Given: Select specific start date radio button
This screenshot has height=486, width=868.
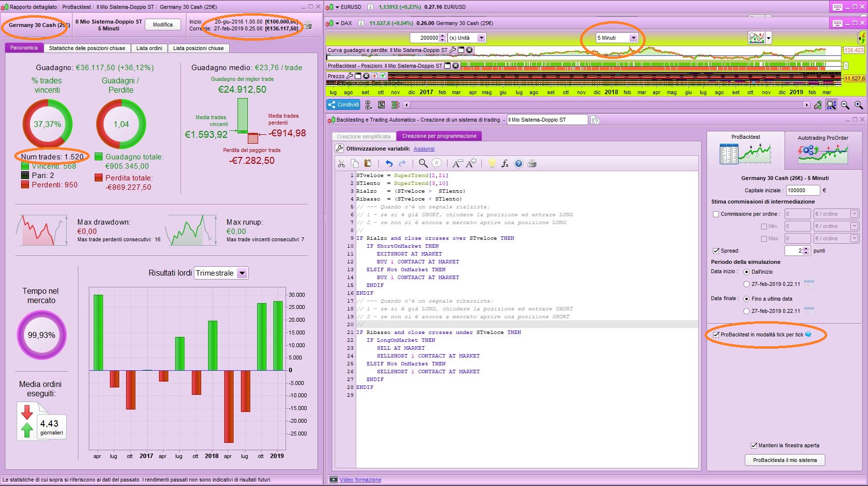Looking at the screenshot, I should (x=747, y=284).
